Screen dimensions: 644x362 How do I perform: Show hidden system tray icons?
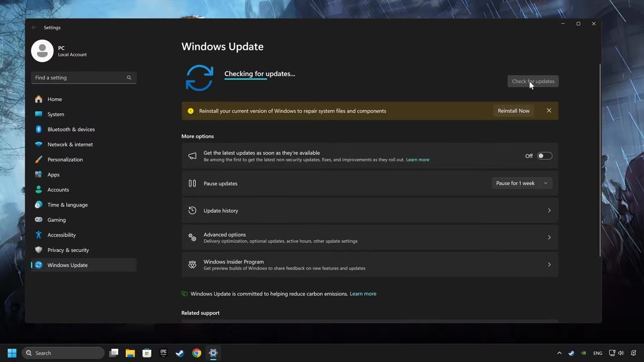559,353
